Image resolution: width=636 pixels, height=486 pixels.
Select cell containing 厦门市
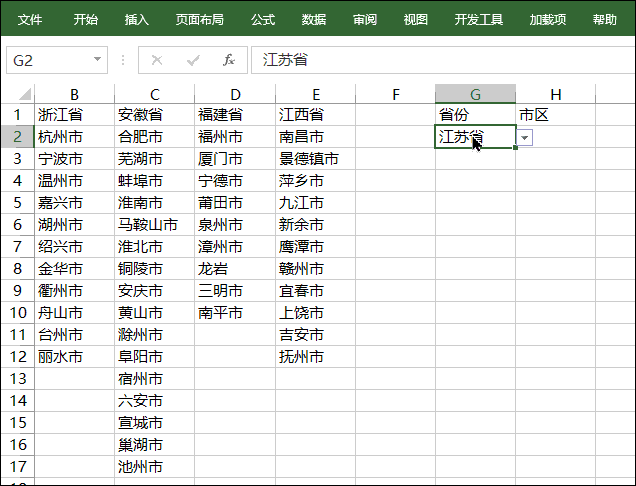(235, 159)
